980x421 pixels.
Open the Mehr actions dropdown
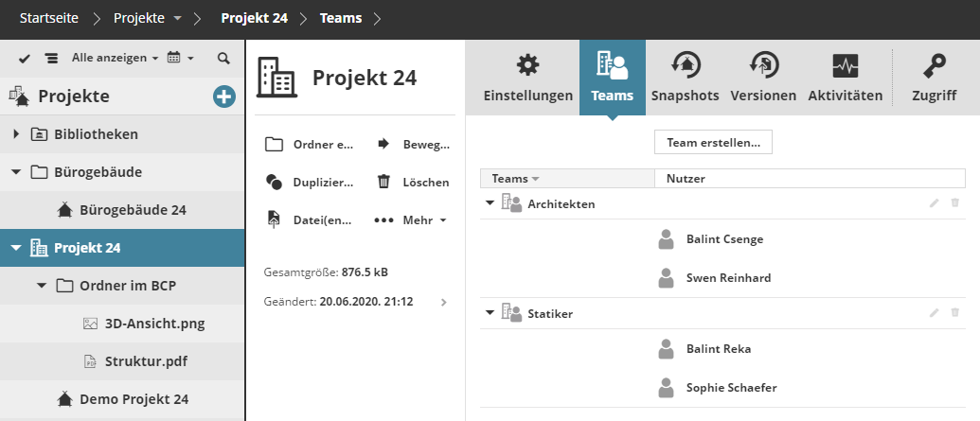click(x=412, y=219)
